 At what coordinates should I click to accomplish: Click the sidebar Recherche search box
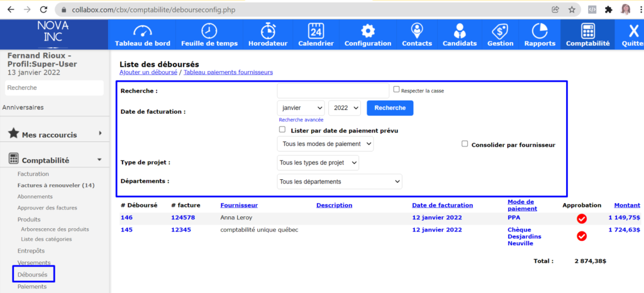tap(54, 88)
